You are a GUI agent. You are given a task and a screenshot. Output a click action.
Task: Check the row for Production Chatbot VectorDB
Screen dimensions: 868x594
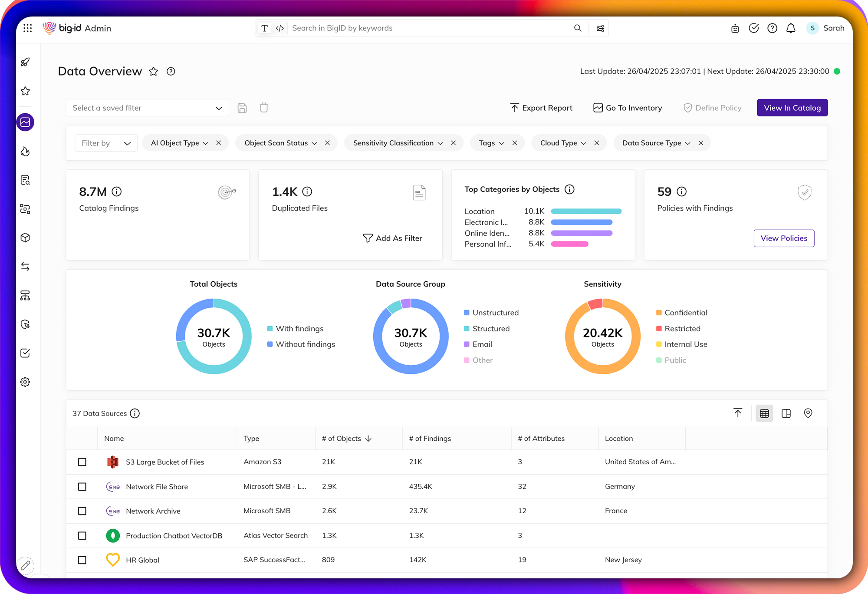pyautogui.click(x=82, y=535)
